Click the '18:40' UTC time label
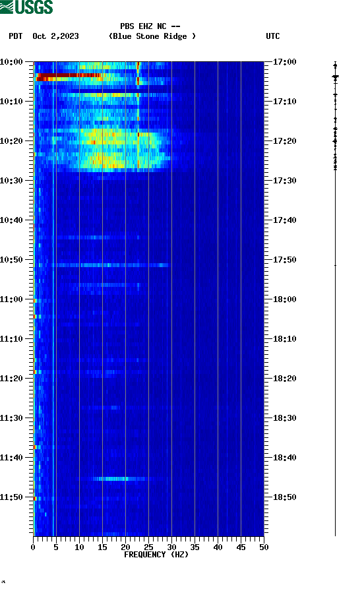The height and width of the screenshot is (589, 364). pos(284,458)
